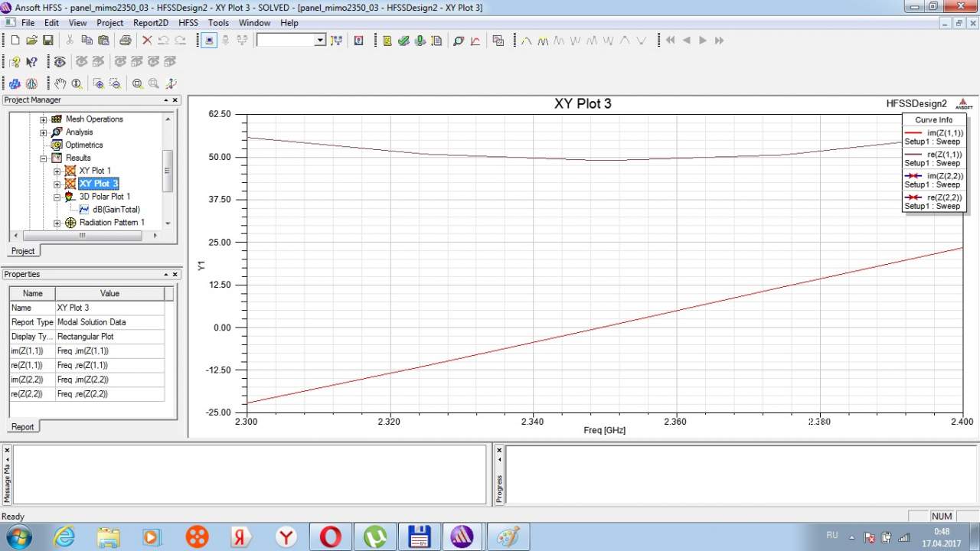Click the Project Manager vertical scrollbar thumb
Screen dimensions: 980x551
(x=168, y=171)
